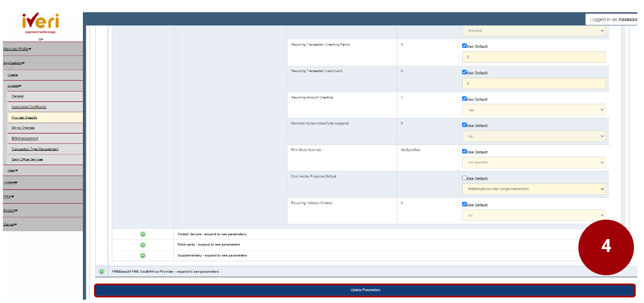Viewport: 644px width, 303px height.
Task: Click the Recurring Transaction Count Limit field
Action: point(533,83)
